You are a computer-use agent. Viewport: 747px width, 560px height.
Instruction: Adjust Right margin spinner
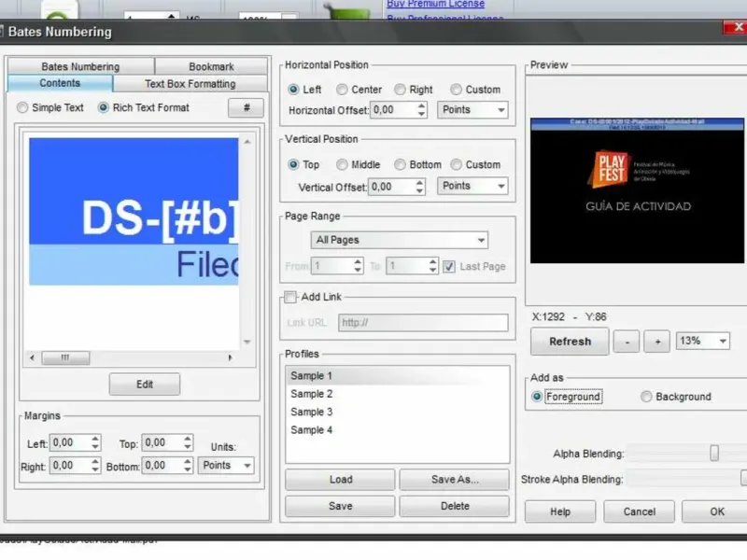coord(95,465)
